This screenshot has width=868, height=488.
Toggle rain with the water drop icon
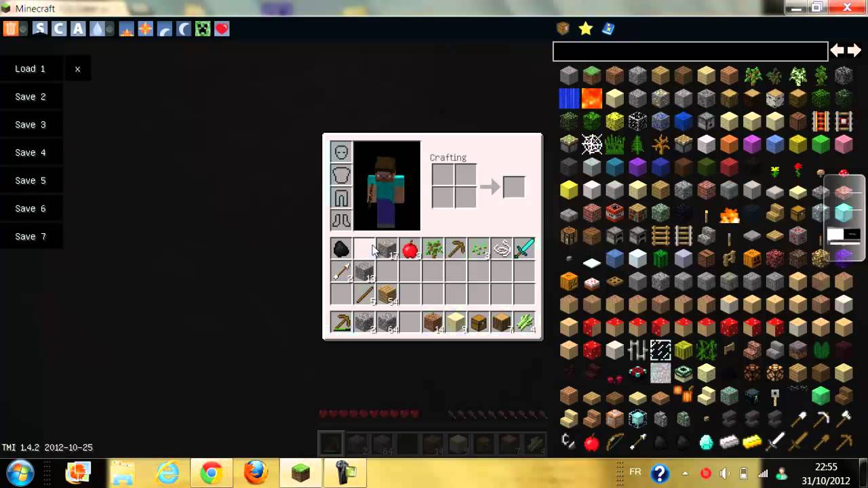[97, 28]
